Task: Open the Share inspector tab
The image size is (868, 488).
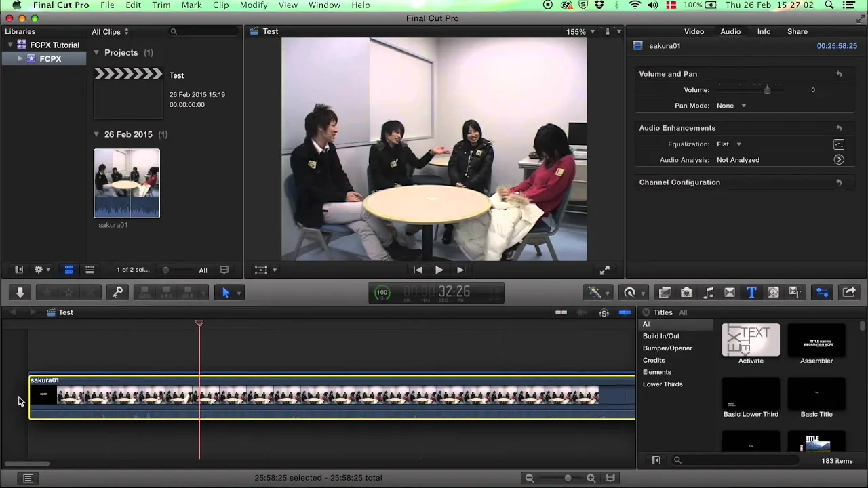Action: 797,31
